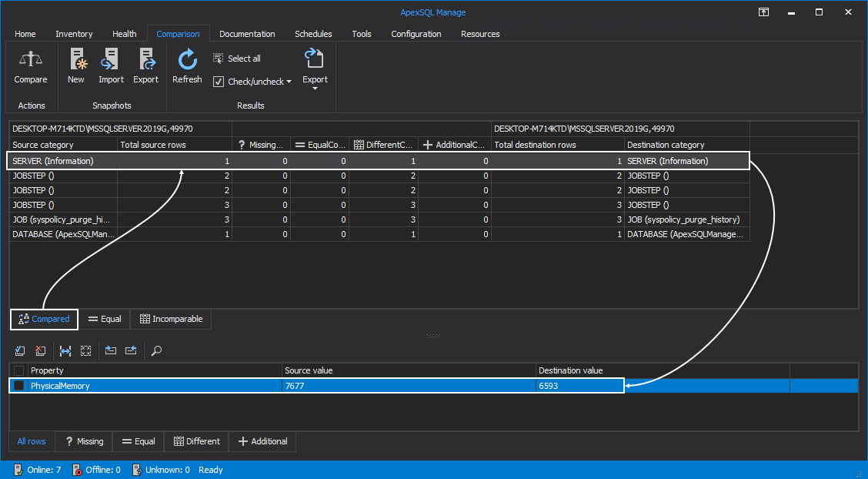Click the Property column header

tap(155, 370)
